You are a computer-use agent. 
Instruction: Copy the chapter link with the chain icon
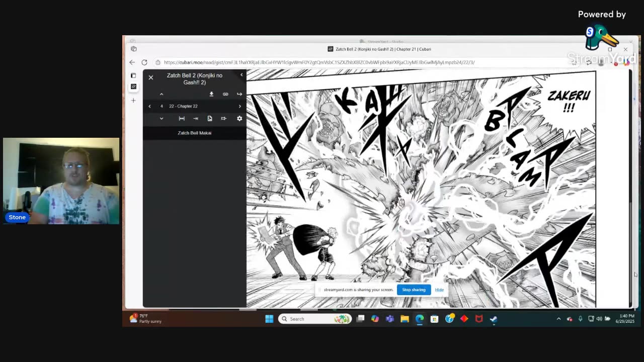click(225, 94)
